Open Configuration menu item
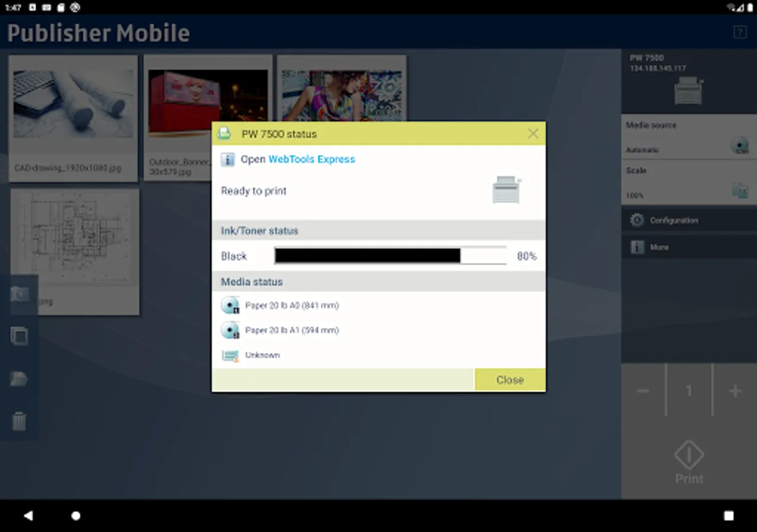 click(x=689, y=220)
